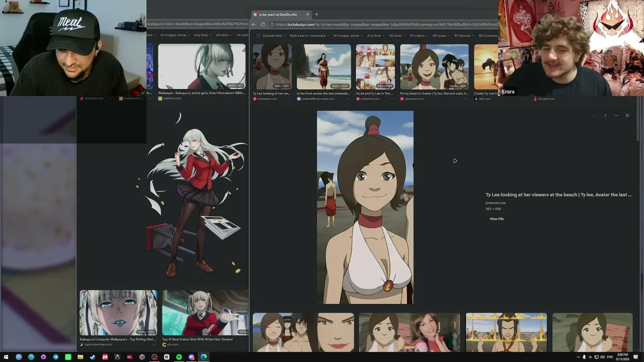Launch qBittorrent from the taskbar
644x362 pixels.
coord(19,357)
